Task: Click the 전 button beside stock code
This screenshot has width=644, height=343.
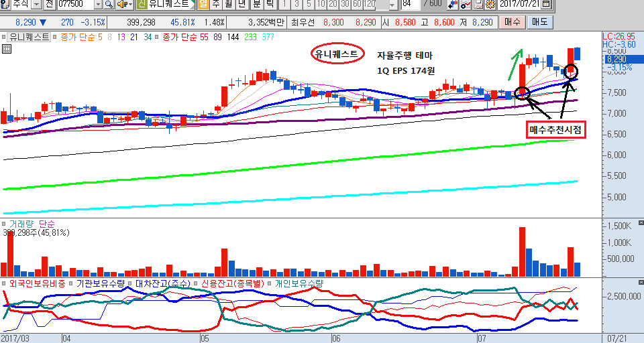Action: (49, 5)
